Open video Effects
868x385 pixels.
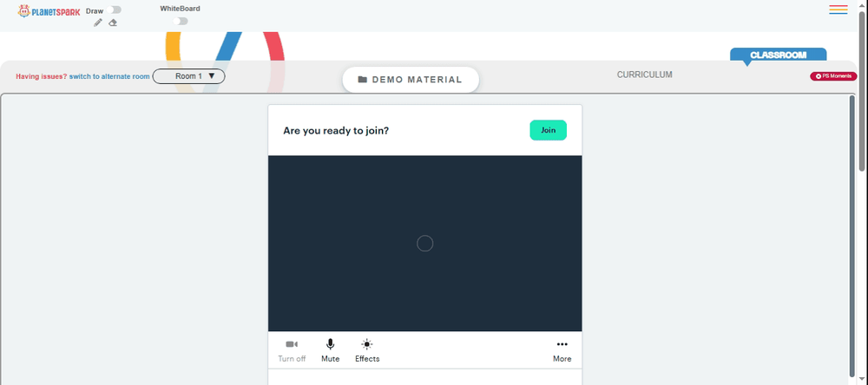point(367,350)
